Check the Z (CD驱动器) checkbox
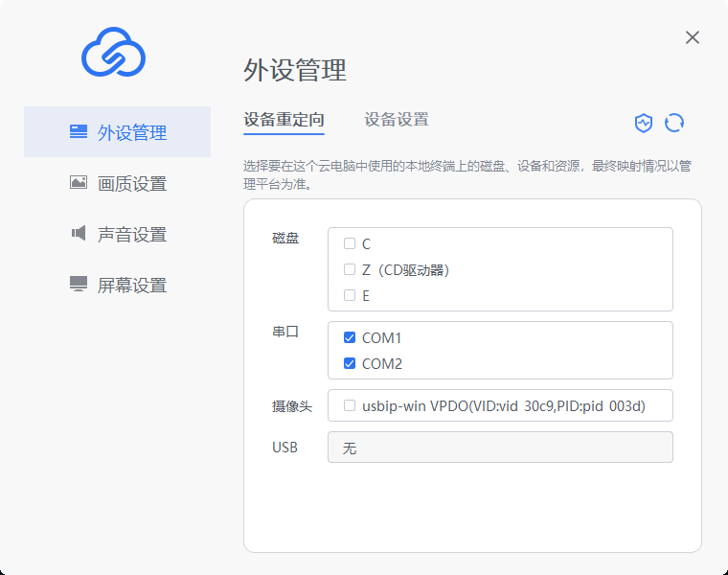 350,269
